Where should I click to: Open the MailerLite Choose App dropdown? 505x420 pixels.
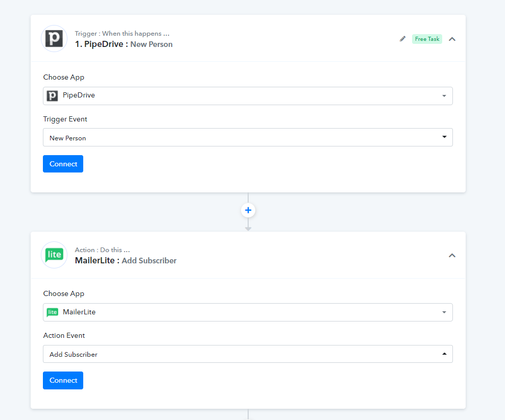click(x=248, y=312)
